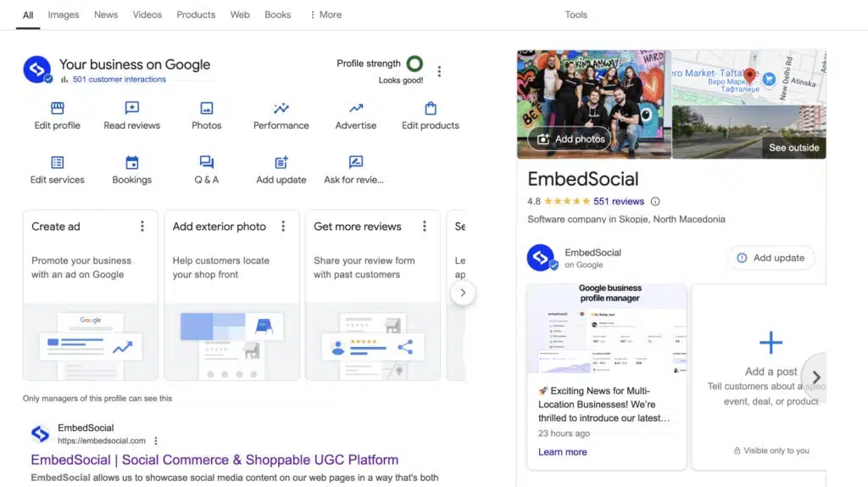Switch to the News tab
868x487 pixels.
[x=106, y=15]
